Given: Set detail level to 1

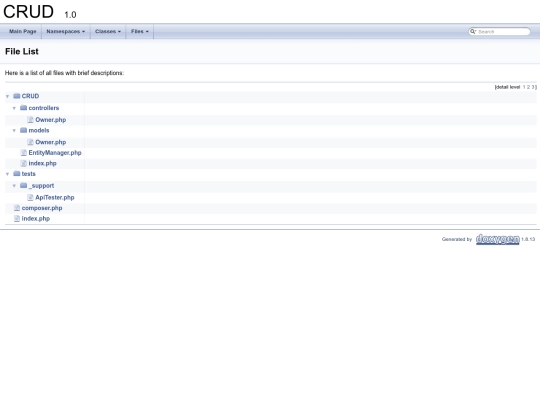Looking at the screenshot, I should coord(524,87).
